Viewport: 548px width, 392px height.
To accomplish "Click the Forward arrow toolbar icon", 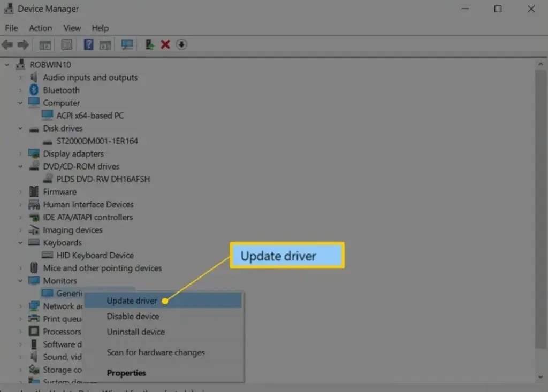I will [22, 45].
